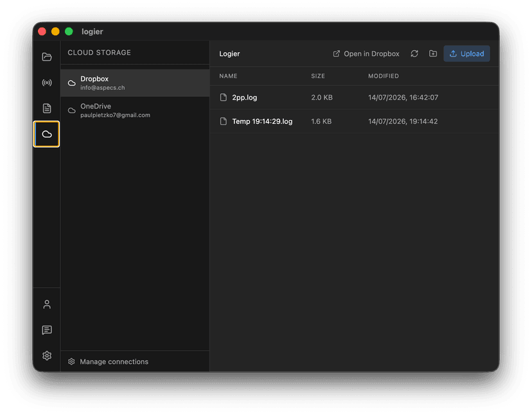The height and width of the screenshot is (415, 532).
Task: Select the document icon in the sidebar
Action: [47, 108]
